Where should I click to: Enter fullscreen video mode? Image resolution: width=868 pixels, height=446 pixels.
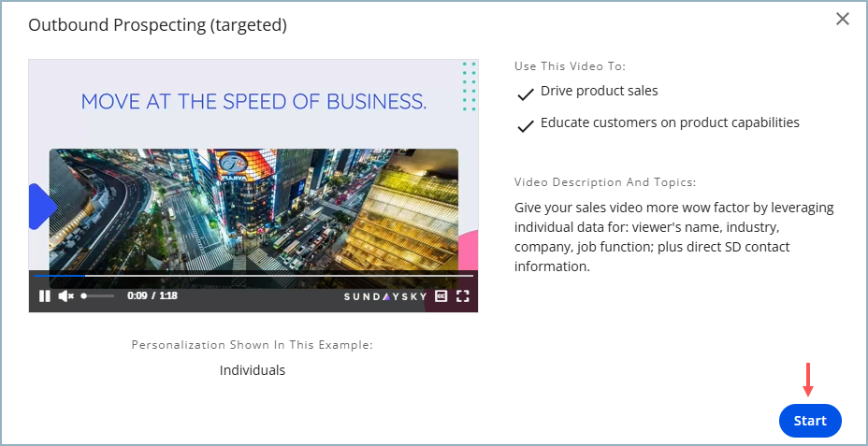click(x=463, y=296)
